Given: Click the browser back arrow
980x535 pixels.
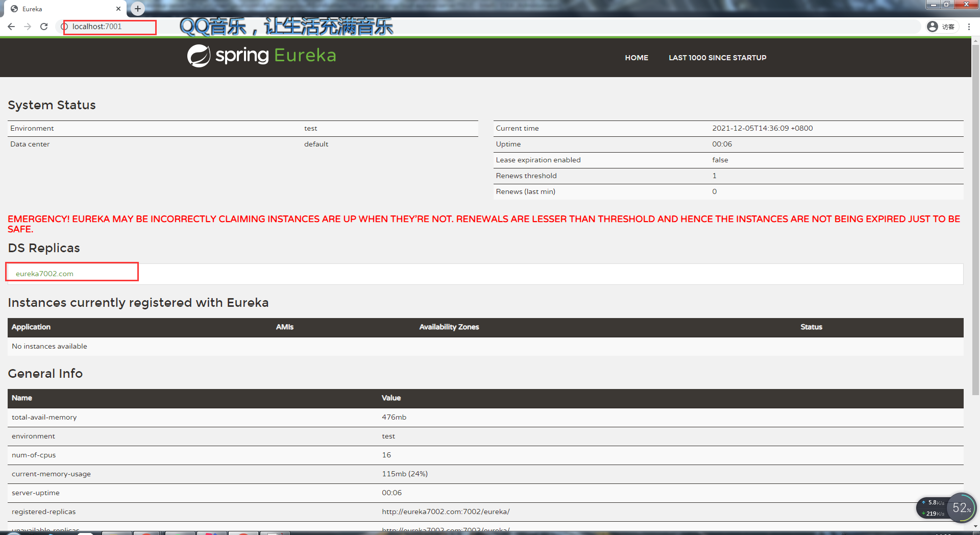Looking at the screenshot, I should pyautogui.click(x=11, y=27).
